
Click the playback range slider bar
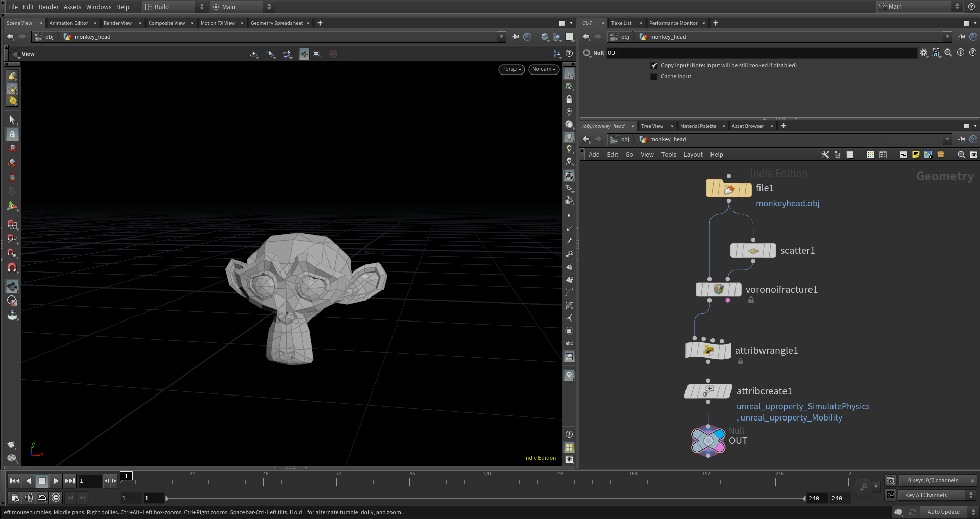[x=485, y=498]
